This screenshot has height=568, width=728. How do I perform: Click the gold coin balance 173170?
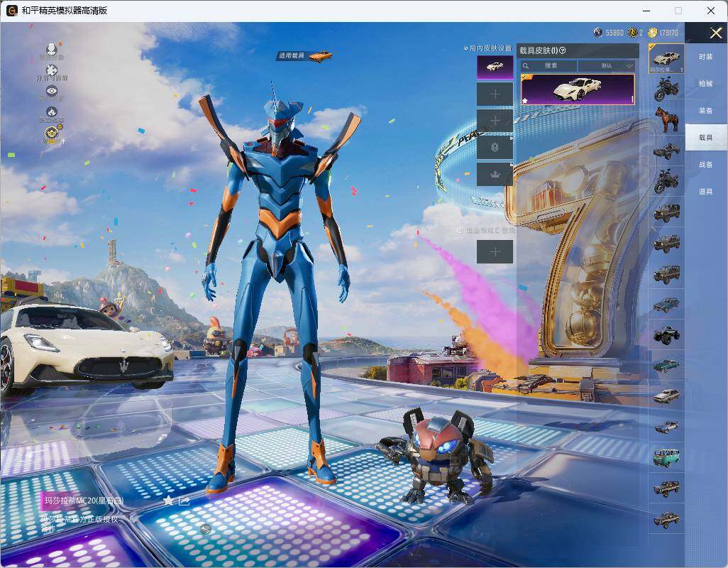(x=663, y=33)
